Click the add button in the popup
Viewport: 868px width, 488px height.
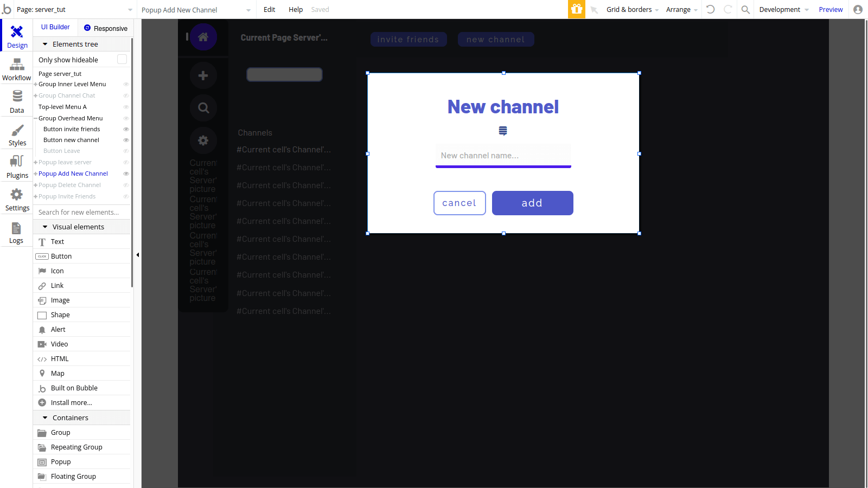pos(532,203)
